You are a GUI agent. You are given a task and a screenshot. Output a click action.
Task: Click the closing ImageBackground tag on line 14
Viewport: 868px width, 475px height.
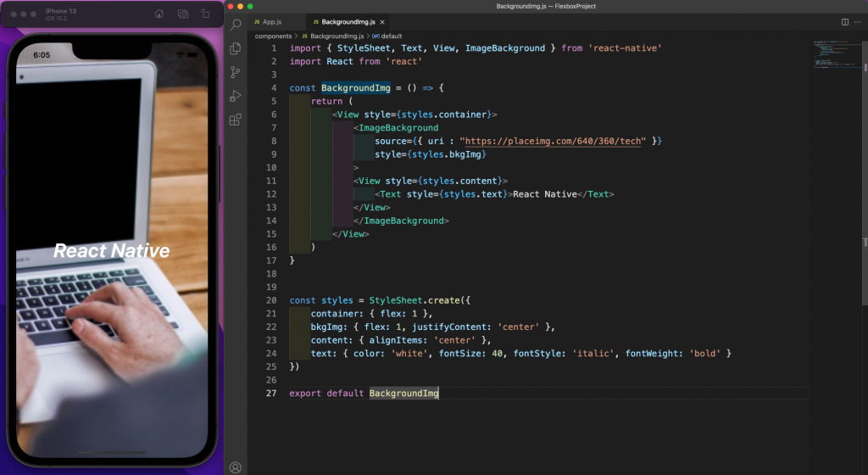[x=401, y=221]
